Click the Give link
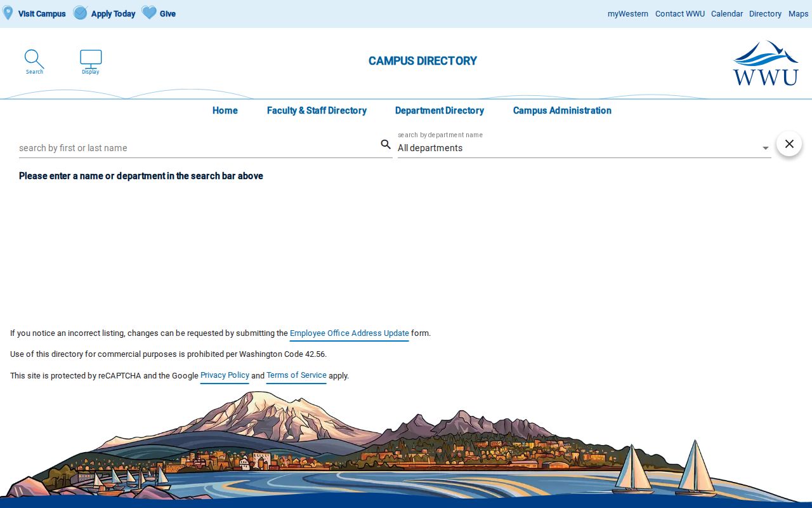 pyautogui.click(x=167, y=13)
